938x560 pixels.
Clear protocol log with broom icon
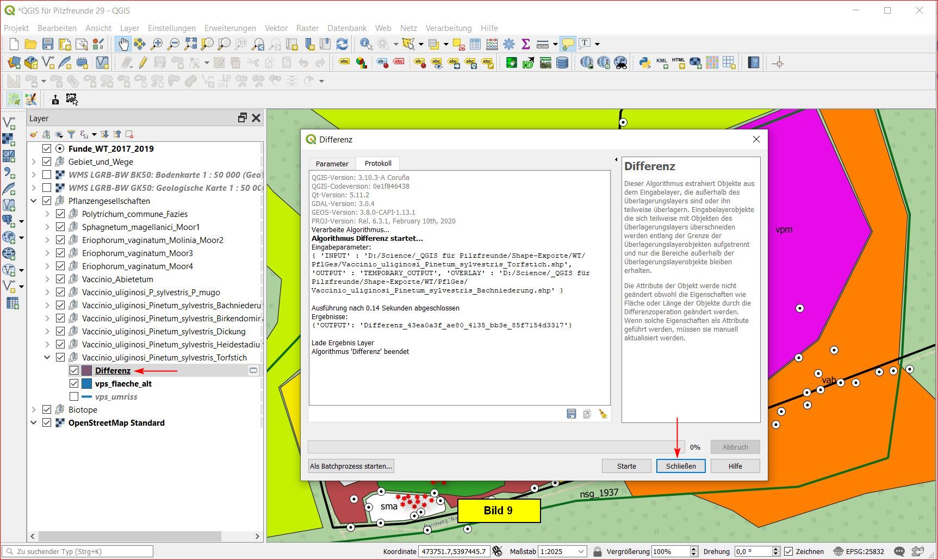tap(602, 414)
